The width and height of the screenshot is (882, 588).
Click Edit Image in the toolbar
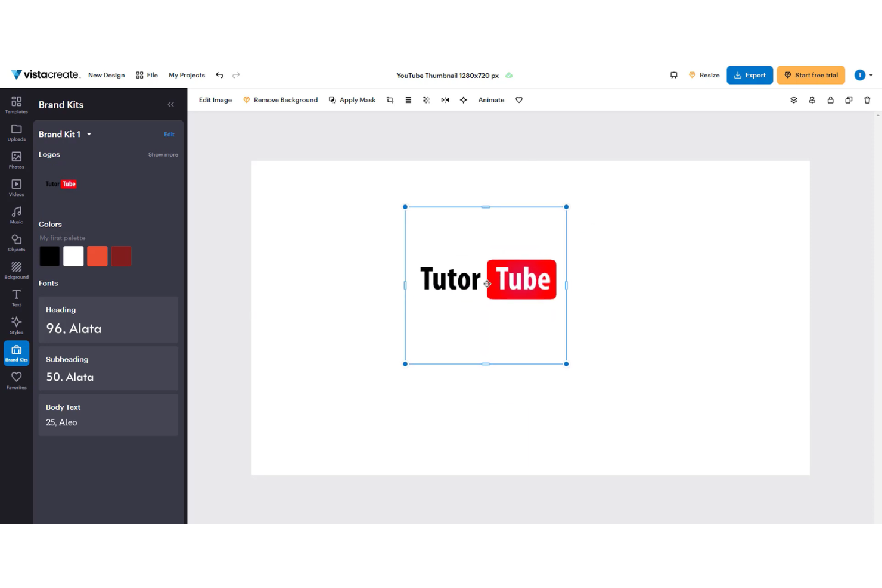click(x=215, y=100)
